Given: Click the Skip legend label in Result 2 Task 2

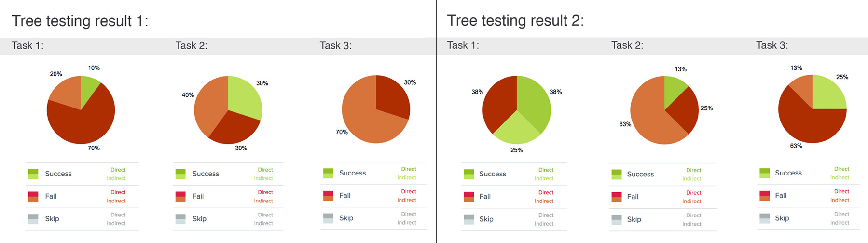Looking at the screenshot, I should pyautogui.click(x=634, y=219).
